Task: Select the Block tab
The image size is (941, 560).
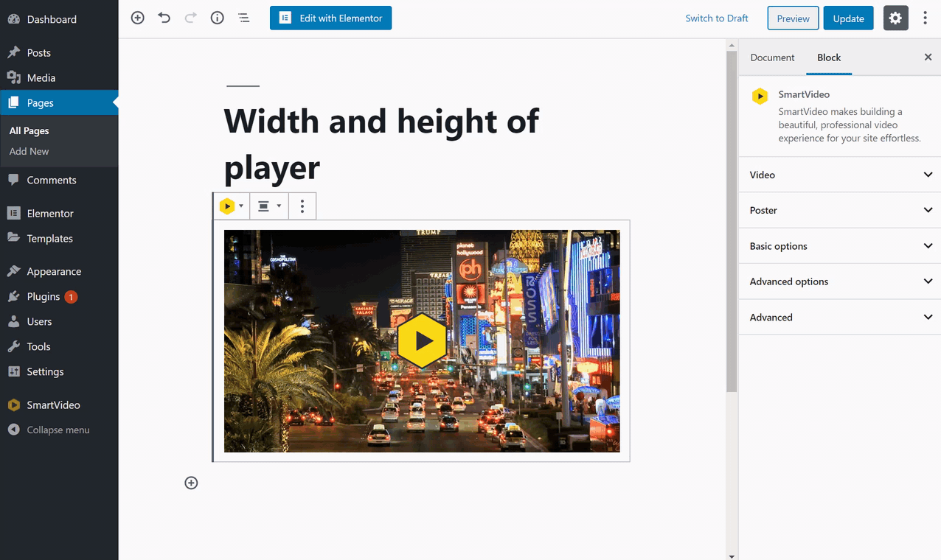Action: (x=829, y=57)
